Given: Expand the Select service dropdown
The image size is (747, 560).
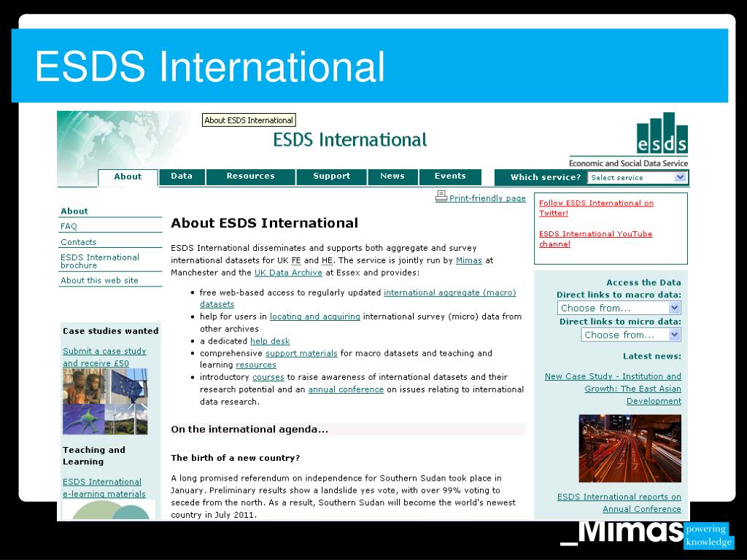Looking at the screenshot, I should pos(637,178).
